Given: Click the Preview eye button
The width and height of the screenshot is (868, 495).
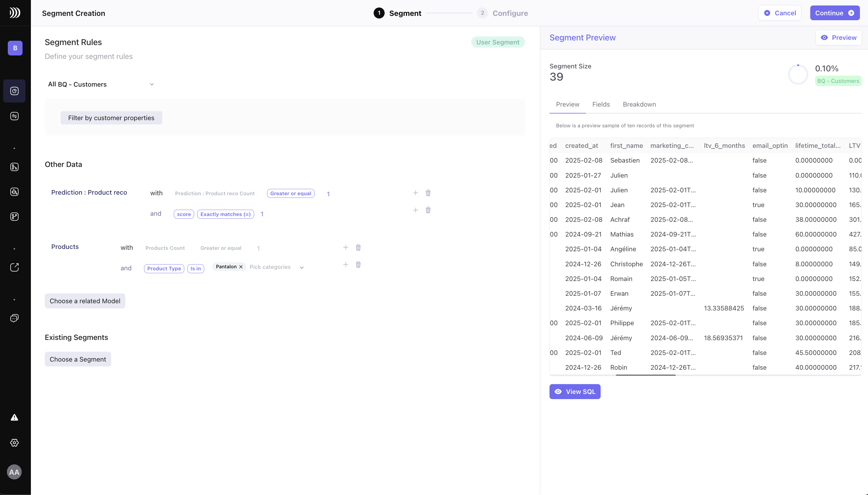Looking at the screenshot, I should (839, 38).
